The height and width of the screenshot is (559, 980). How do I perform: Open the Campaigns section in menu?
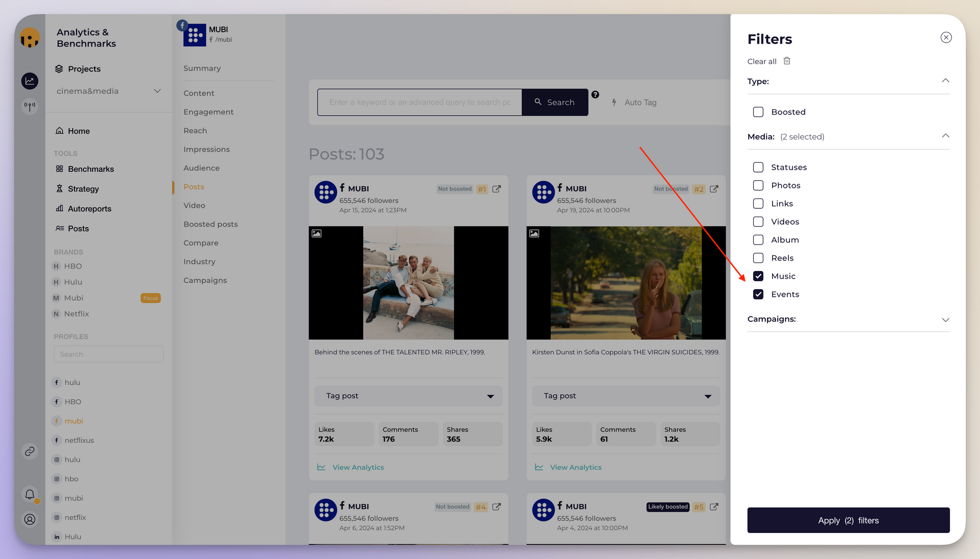click(205, 281)
